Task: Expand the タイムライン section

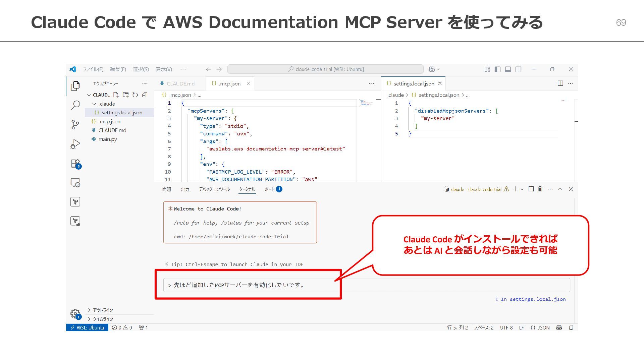Action: click(x=103, y=319)
